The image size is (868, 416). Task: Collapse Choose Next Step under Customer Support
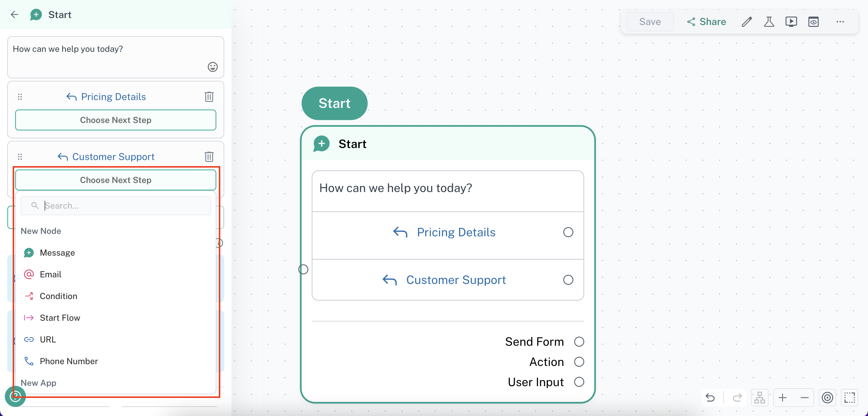[x=115, y=180]
